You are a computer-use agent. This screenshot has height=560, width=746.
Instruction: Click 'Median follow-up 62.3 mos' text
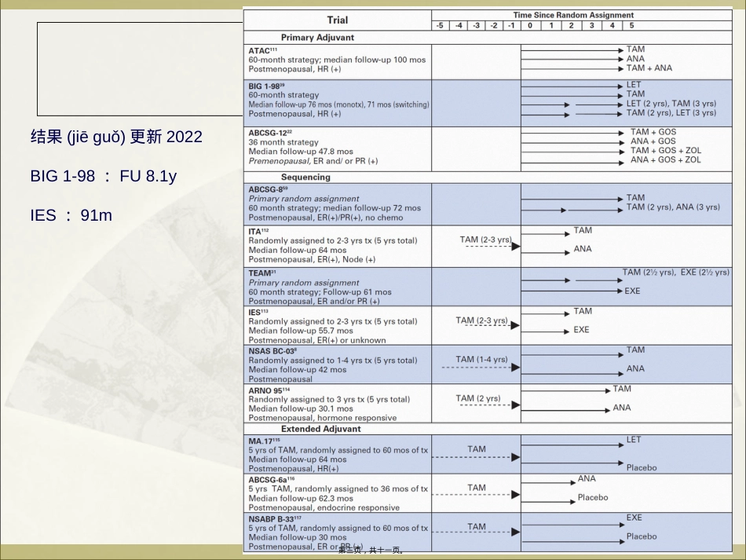(301, 498)
